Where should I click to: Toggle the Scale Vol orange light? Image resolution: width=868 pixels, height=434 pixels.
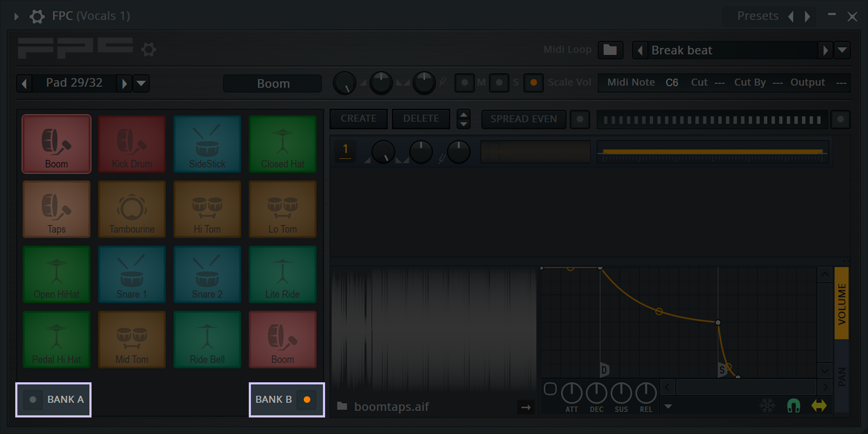click(534, 83)
